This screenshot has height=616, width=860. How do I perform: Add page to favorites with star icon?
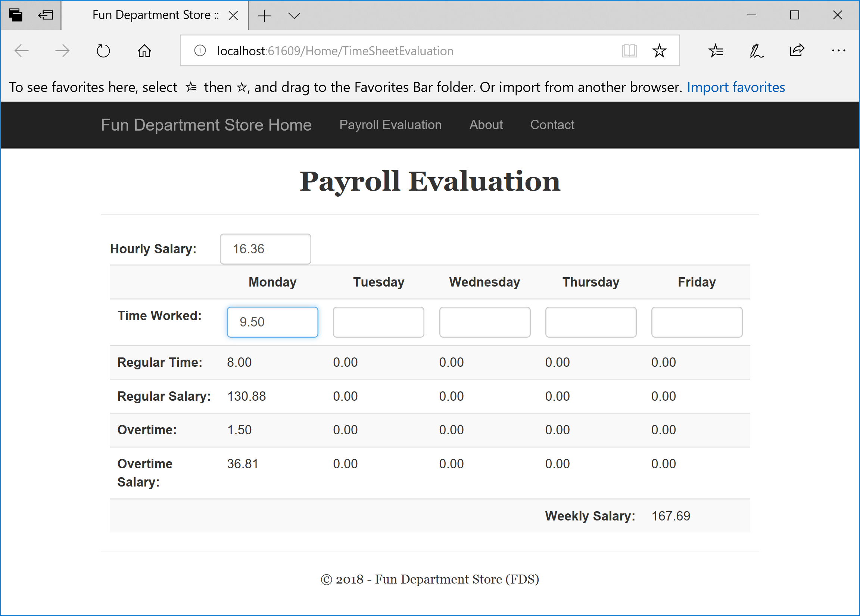[660, 51]
